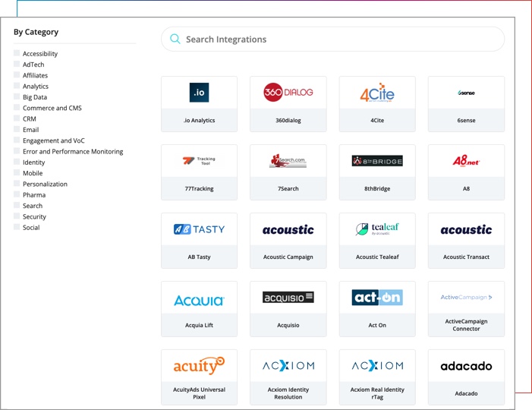
Task: Open the AB Tasty logo
Action: click(199, 229)
